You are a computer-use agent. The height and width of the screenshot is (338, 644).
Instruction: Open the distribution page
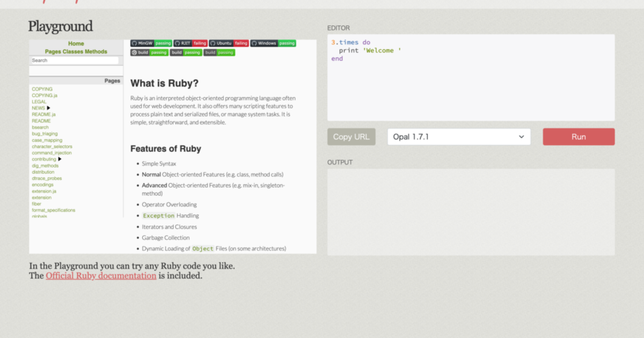[43, 172]
